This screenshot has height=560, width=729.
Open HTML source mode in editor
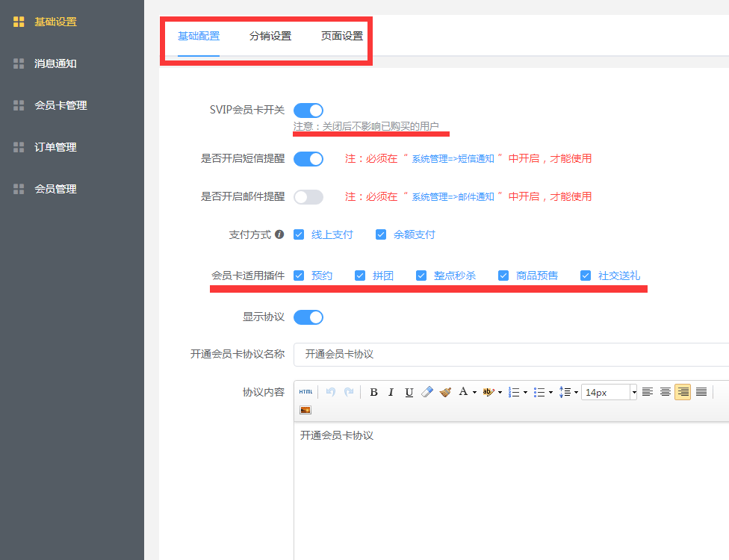pyautogui.click(x=305, y=392)
